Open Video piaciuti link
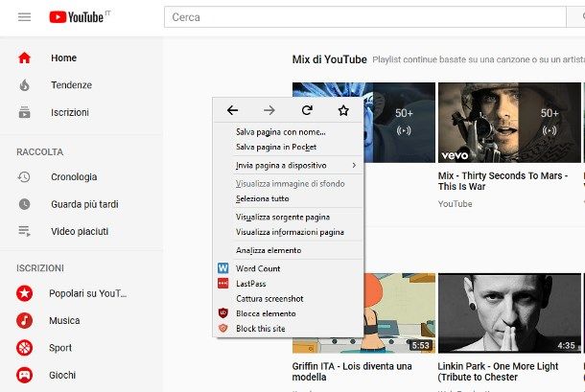Image resolution: width=585 pixels, height=392 pixels. coord(80,231)
